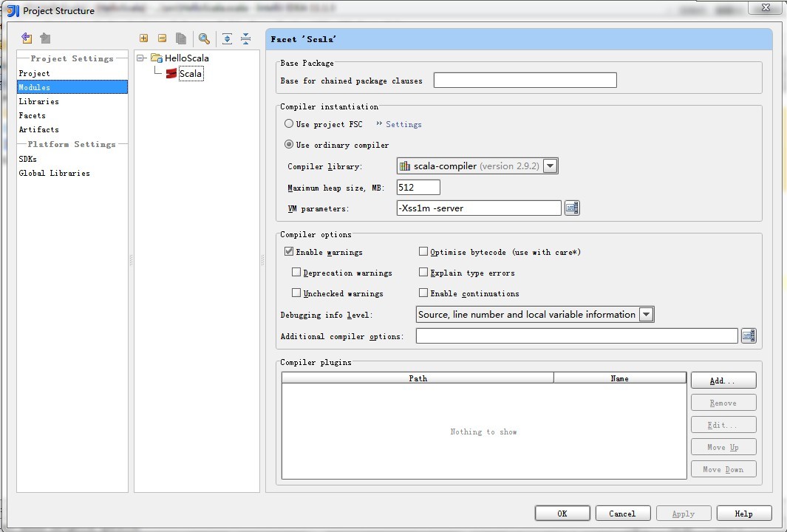Open Compiler library dropdown arrow
The height and width of the screenshot is (532, 787).
(x=550, y=166)
